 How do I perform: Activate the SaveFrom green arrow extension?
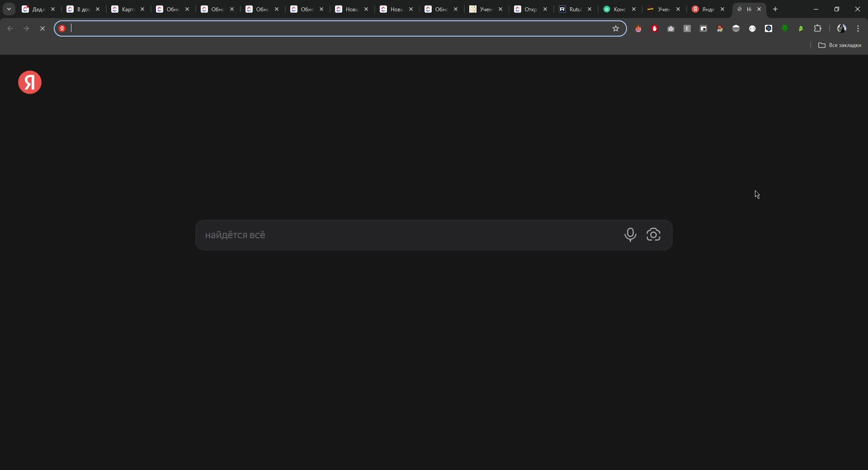pos(785,28)
